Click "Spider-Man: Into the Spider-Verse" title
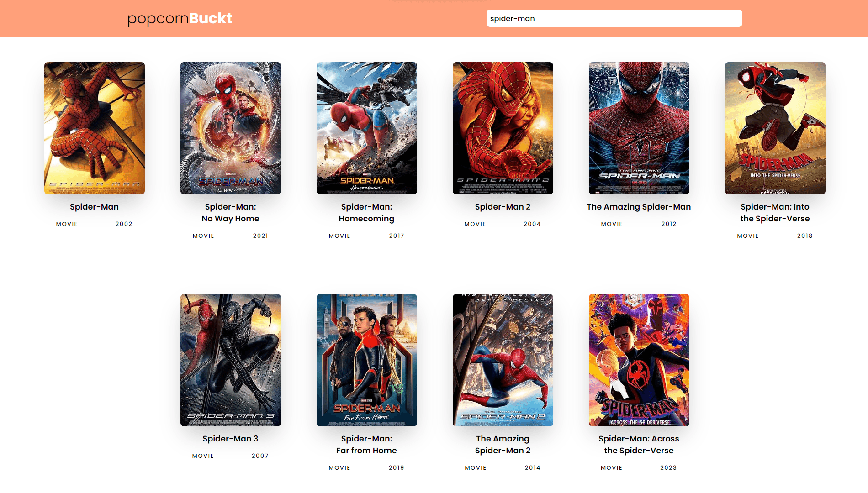Screen dimensions: 868x493 pyautogui.click(x=775, y=213)
